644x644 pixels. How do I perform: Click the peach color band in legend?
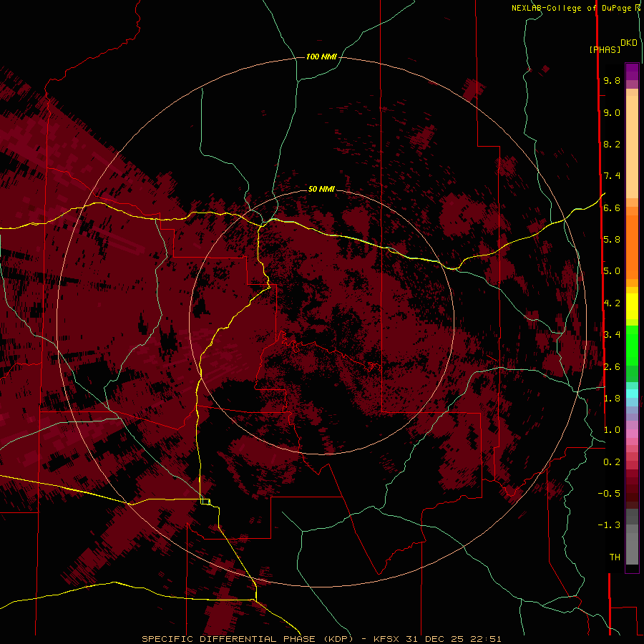632,144
